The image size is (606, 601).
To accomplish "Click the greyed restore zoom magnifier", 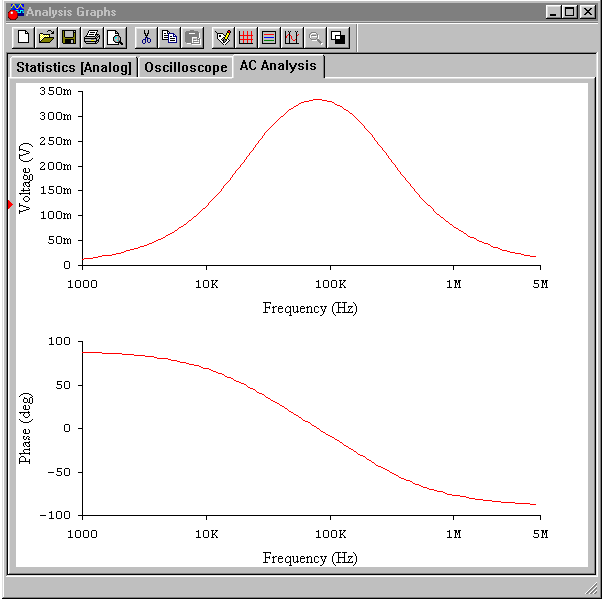I will [315, 37].
